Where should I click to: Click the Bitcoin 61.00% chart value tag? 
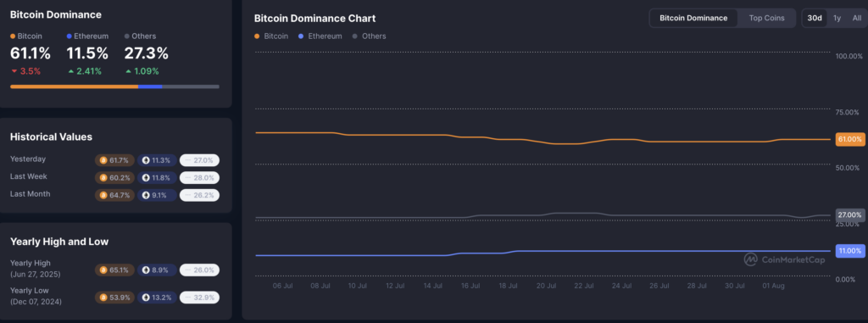point(849,139)
